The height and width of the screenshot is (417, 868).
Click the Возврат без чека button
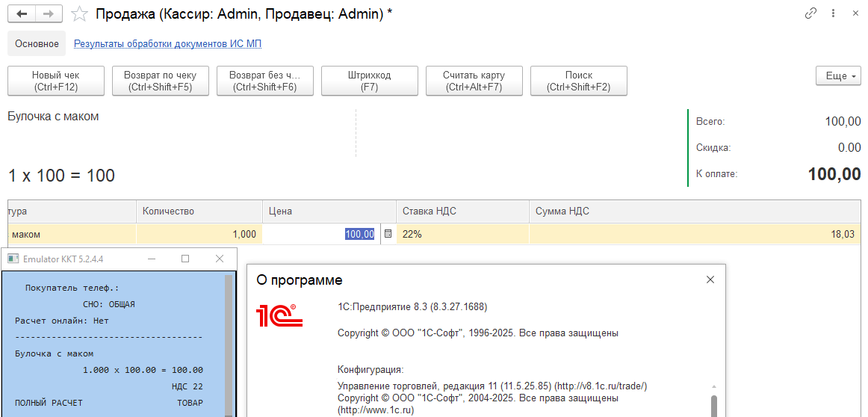coord(265,81)
